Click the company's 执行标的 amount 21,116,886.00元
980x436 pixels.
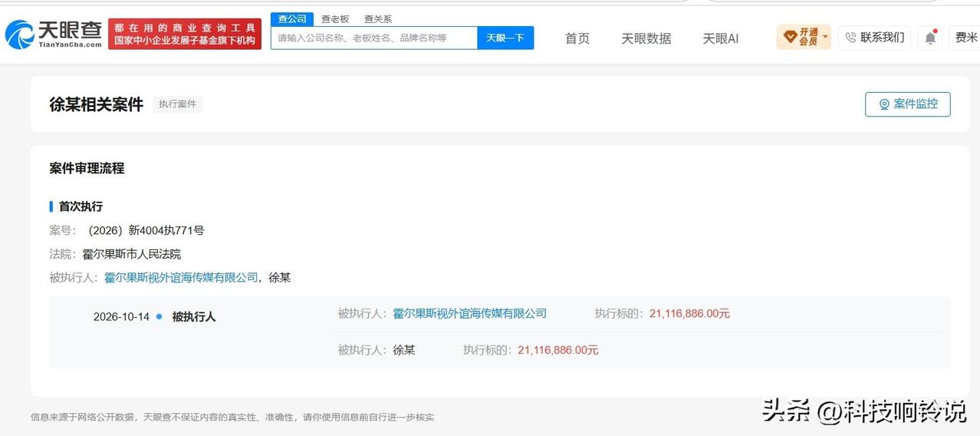[x=689, y=313]
